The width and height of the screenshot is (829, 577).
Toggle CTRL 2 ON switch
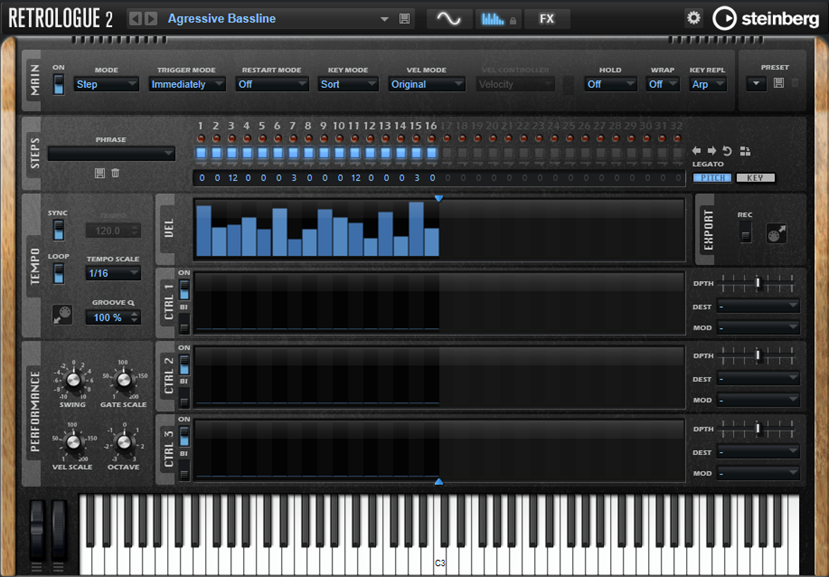pos(184,364)
